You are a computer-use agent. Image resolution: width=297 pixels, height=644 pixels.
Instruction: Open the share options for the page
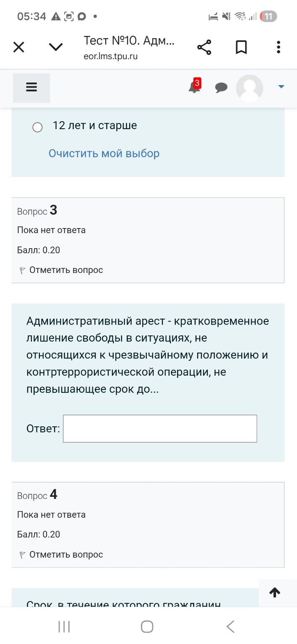pyautogui.click(x=204, y=47)
